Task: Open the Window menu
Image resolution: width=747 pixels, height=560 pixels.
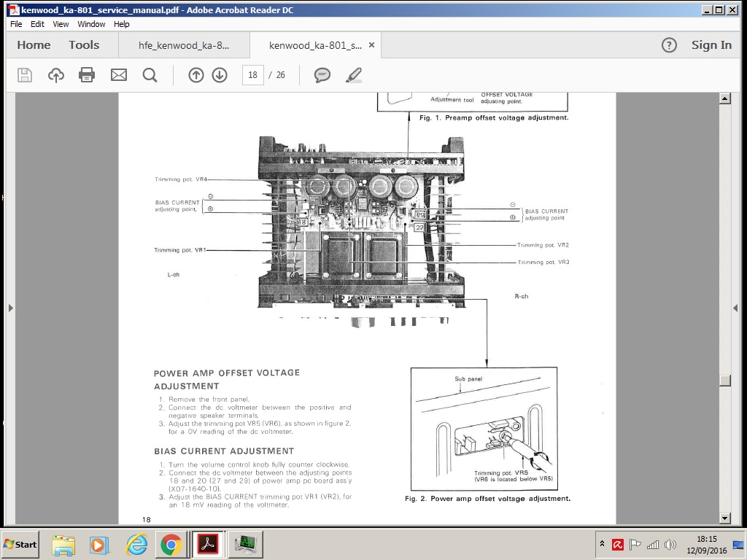Action: [x=91, y=24]
